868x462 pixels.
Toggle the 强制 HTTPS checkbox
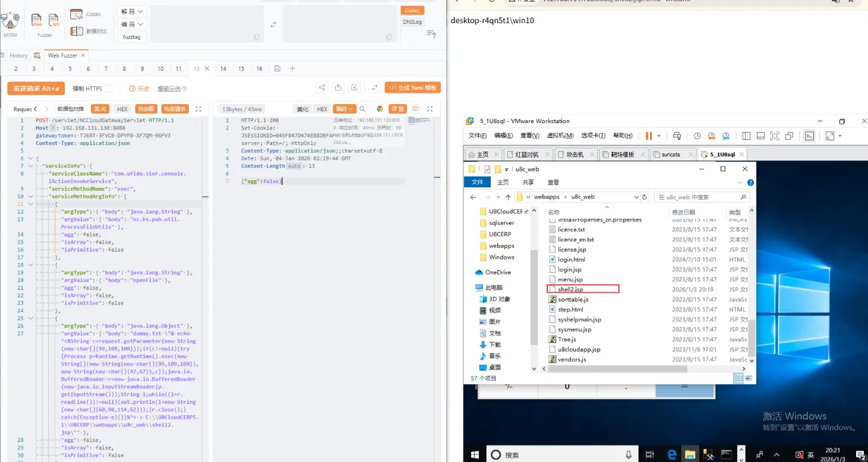click(x=108, y=89)
